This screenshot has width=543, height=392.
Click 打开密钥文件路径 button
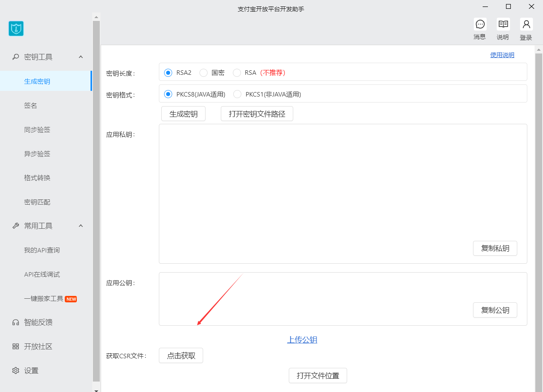pos(257,114)
